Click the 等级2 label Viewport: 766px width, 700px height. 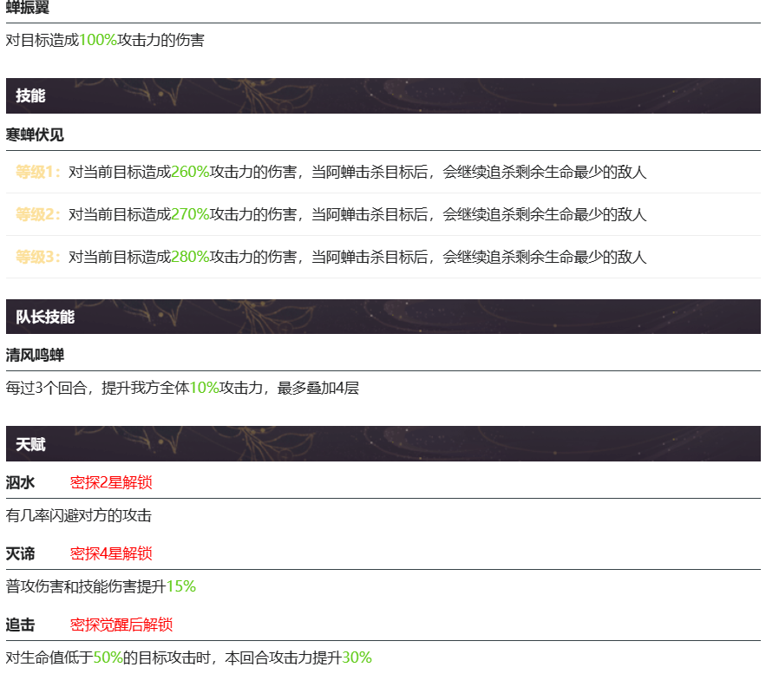(x=38, y=214)
